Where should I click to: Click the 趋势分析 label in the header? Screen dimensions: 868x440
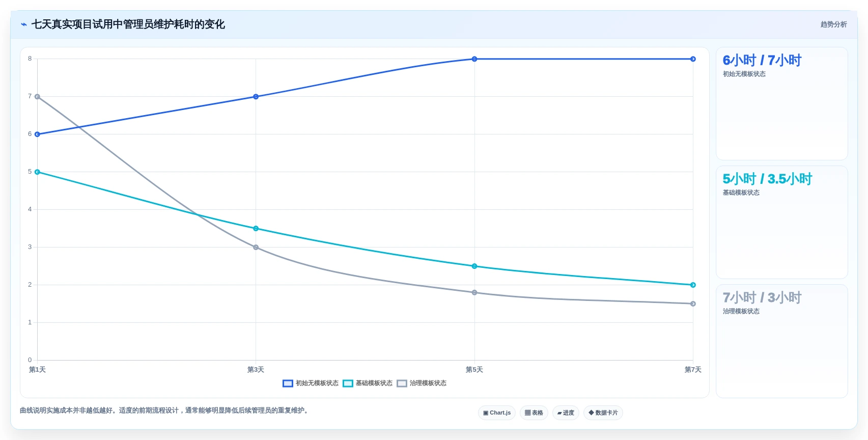coord(833,24)
